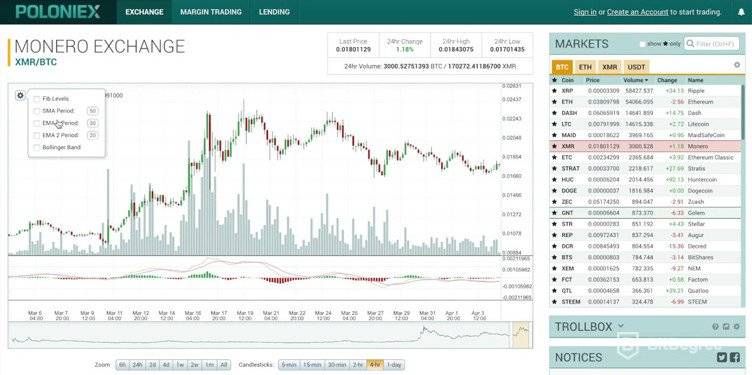Image resolution: width=752 pixels, height=375 pixels.
Task: Set chart zoom to 1w
Action: [180, 365]
